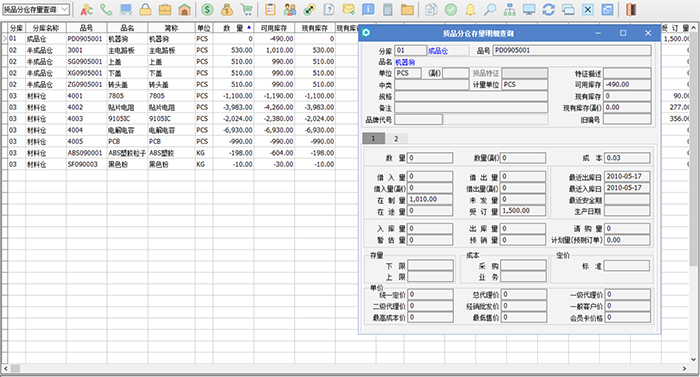The width and height of the screenshot is (700, 377).
Task: Click the green checkmark circle icon
Action: (x=451, y=9)
